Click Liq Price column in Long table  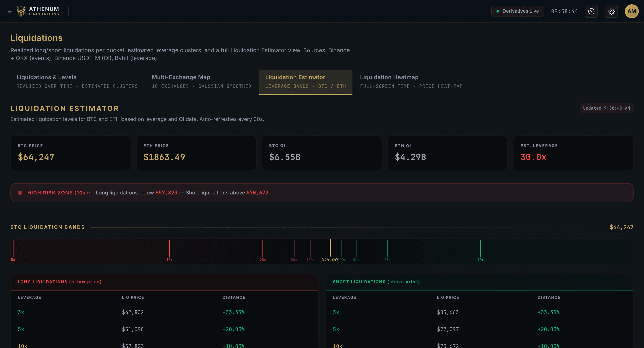(133, 298)
